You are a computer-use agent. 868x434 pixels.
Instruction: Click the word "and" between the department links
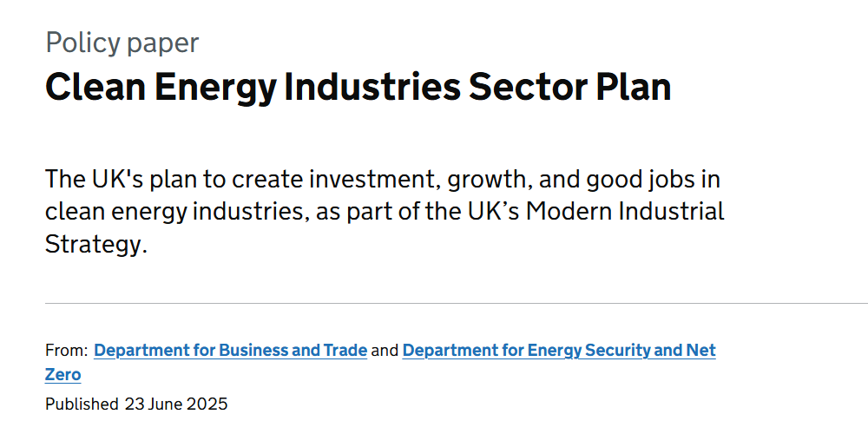coord(385,351)
